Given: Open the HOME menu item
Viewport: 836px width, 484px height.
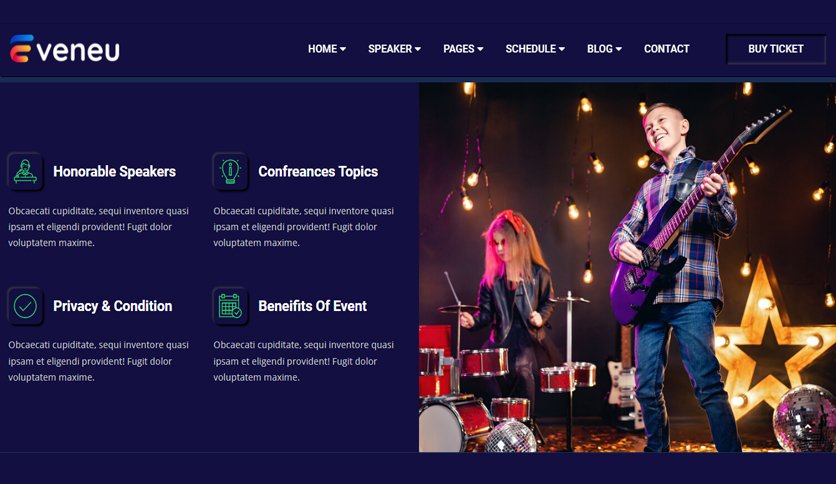Looking at the screenshot, I should (323, 49).
